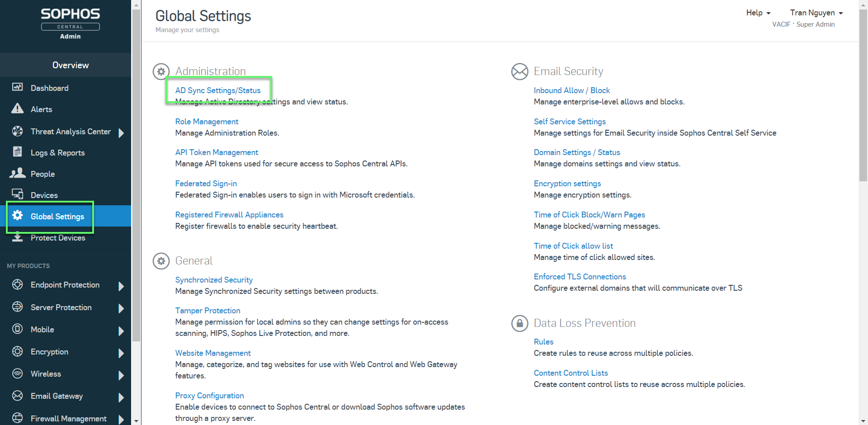Click the Dashboard chart icon
Image resolution: width=868 pixels, height=425 pixels.
pos(17,87)
